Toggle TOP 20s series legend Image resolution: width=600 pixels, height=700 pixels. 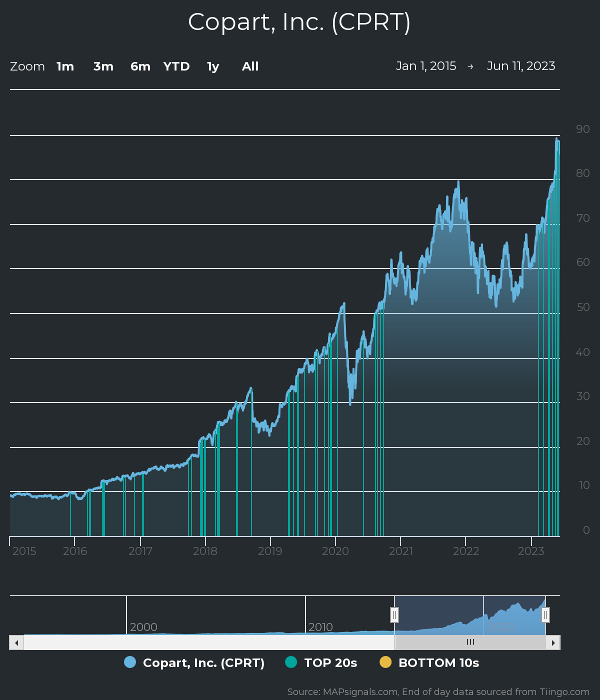coord(321,662)
